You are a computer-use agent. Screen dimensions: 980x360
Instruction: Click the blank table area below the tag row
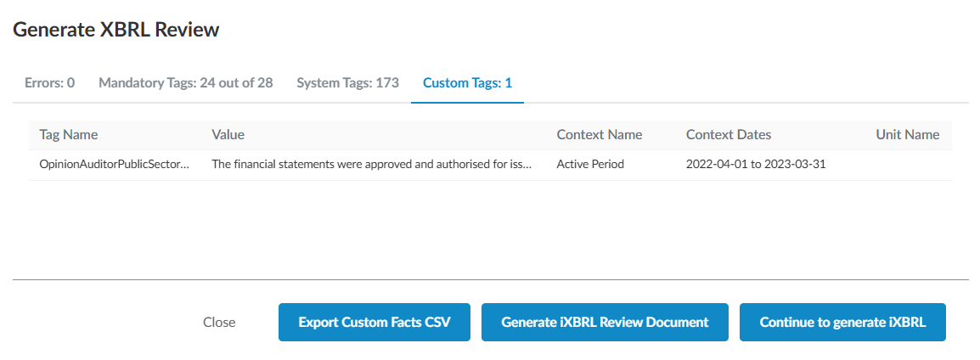click(x=489, y=225)
